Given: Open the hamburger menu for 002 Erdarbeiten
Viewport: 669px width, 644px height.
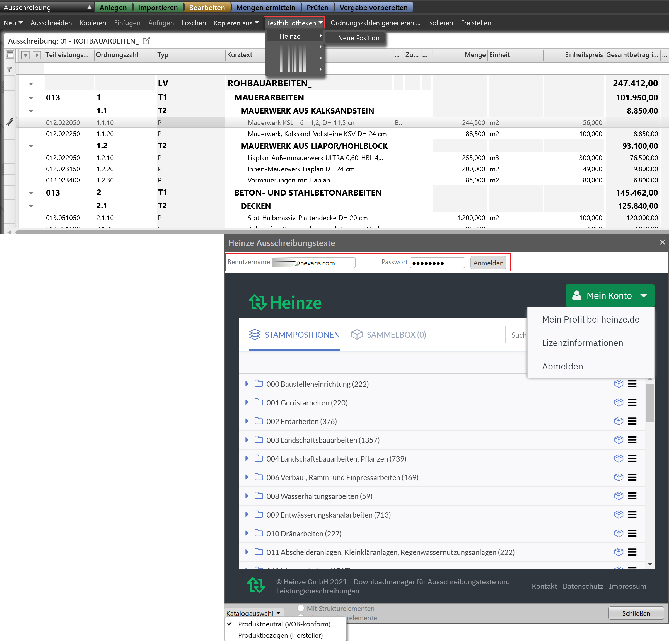Looking at the screenshot, I should point(632,422).
